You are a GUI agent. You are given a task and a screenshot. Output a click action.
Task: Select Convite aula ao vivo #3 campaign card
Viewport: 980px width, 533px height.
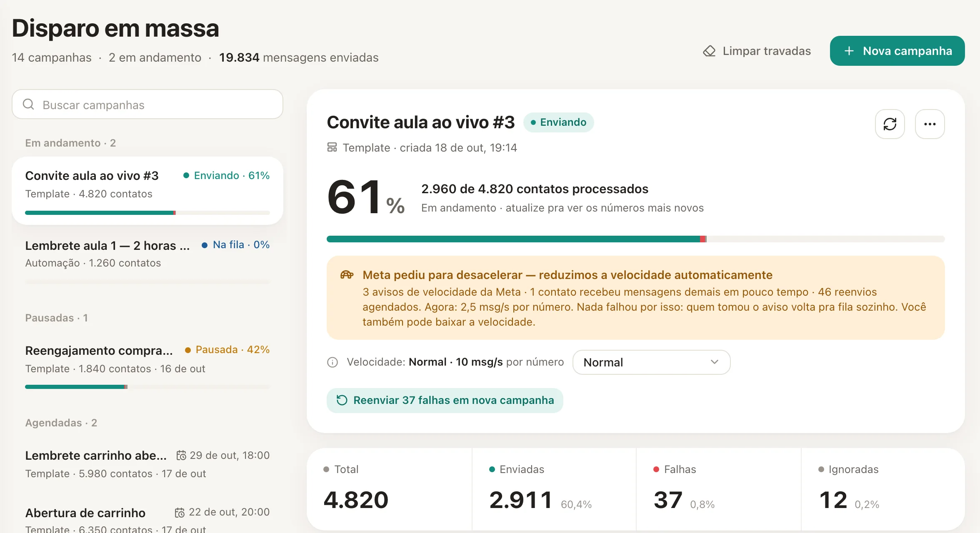coord(147,191)
